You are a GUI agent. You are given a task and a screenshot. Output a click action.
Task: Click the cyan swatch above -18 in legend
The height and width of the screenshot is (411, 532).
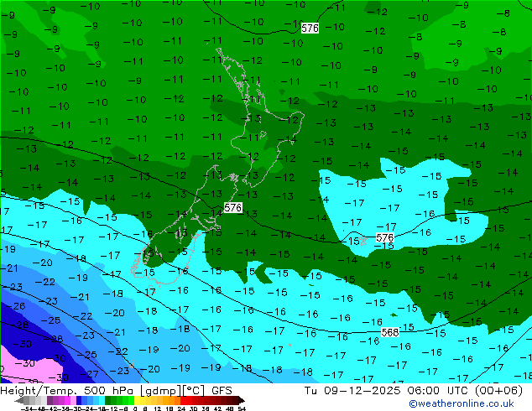click(102, 401)
